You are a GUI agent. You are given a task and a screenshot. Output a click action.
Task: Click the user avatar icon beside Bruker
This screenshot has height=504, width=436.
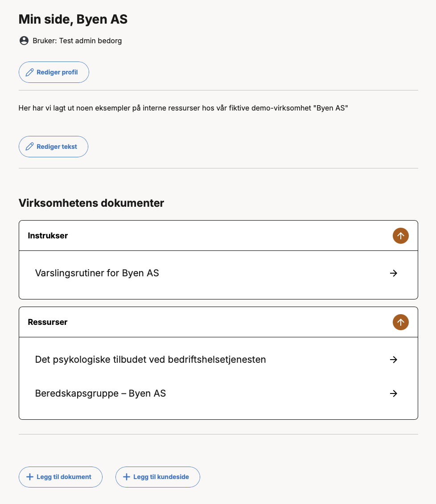(24, 41)
